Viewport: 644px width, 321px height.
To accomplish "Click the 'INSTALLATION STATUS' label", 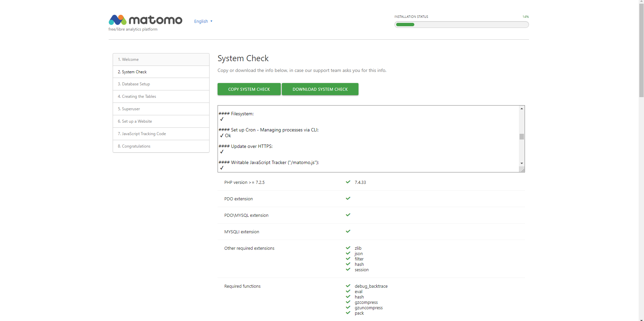I will tap(411, 17).
